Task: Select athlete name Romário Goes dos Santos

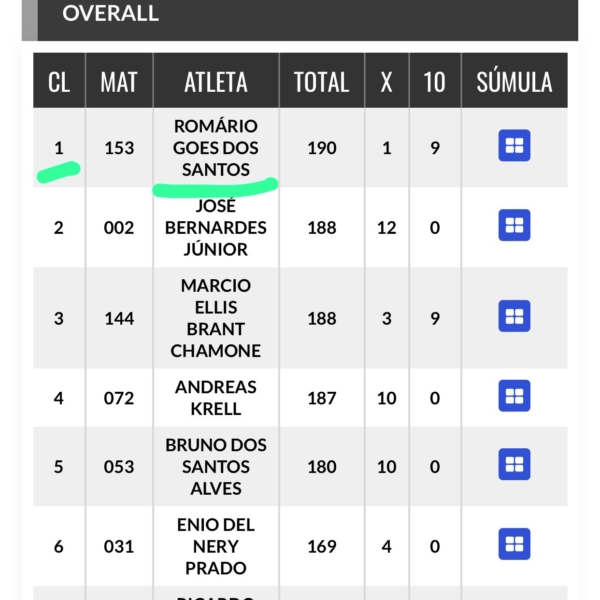Action: 216,148
